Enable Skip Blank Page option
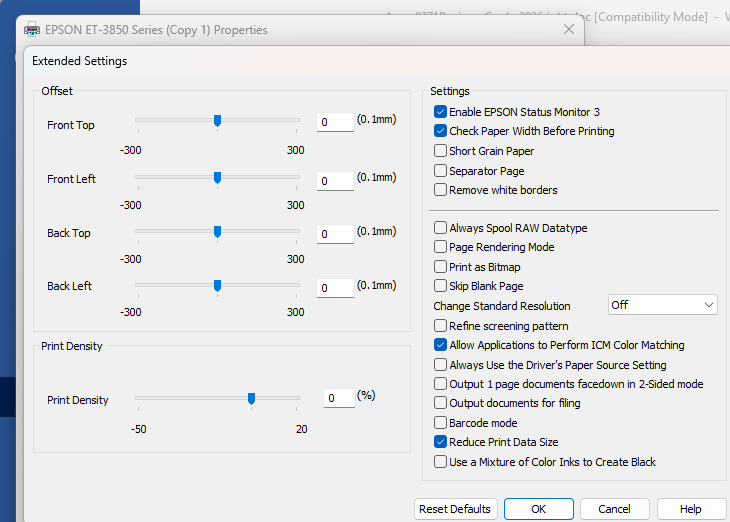Screen dimensions: 730x522 (x=441, y=286)
